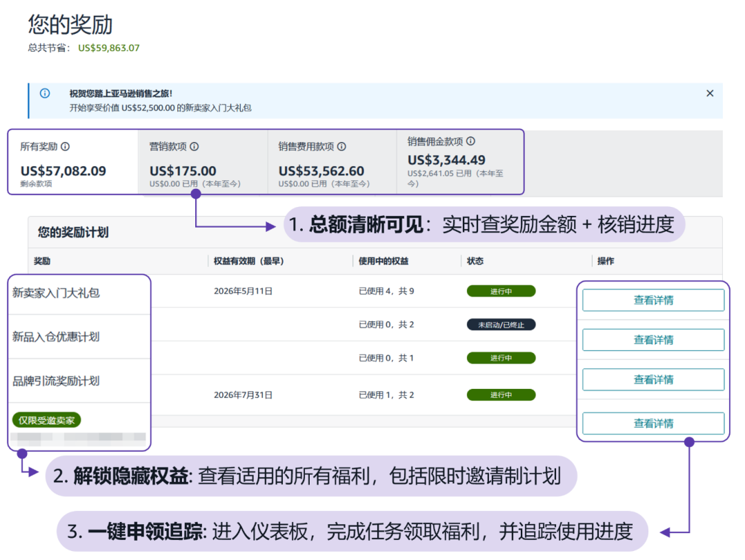Viewport: 745px width, 560px height.
Task: Click the green 仅限受邀卖家 badge
Action: tap(47, 420)
